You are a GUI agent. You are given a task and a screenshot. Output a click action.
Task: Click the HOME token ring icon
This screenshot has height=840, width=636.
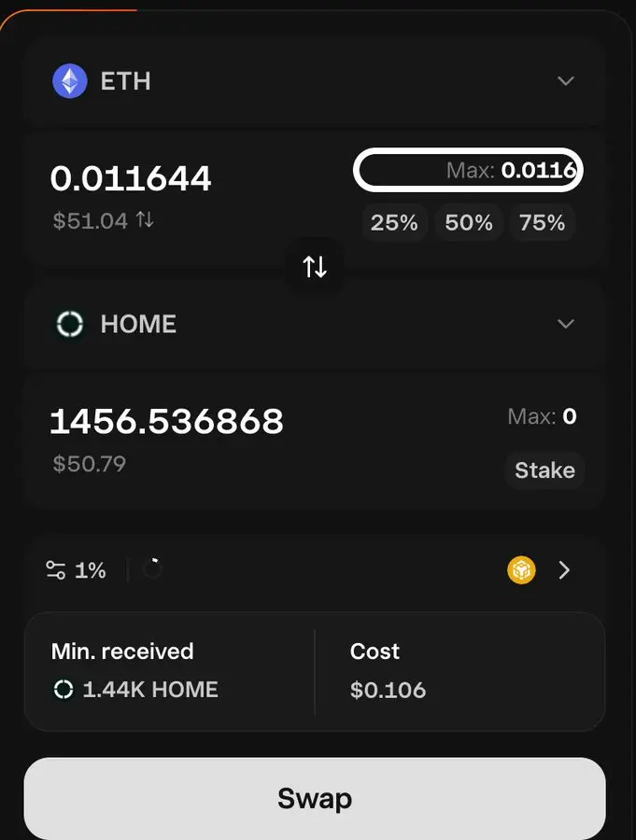point(70,324)
